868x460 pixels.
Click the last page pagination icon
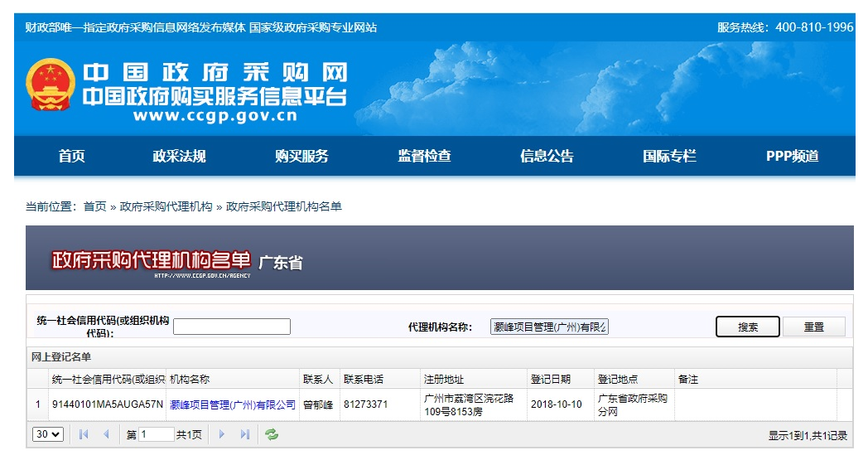(244, 434)
